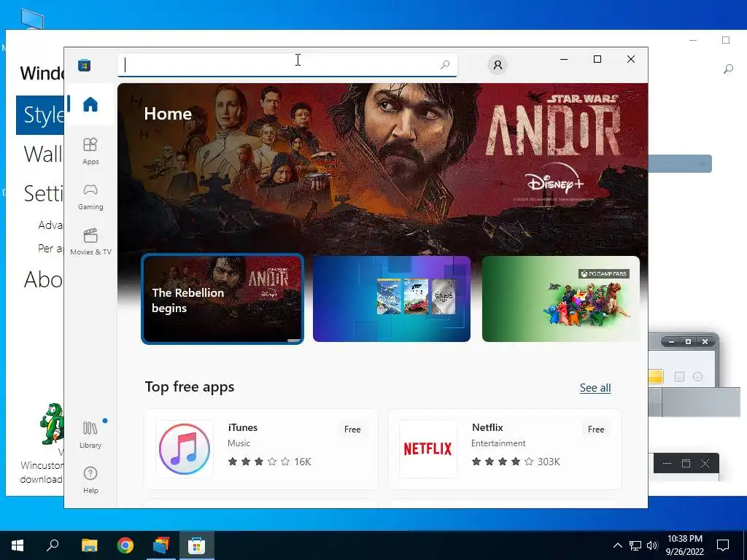The image size is (747, 560).
Task: Maximize the Microsoft Store window
Action: (x=597, y=59)
